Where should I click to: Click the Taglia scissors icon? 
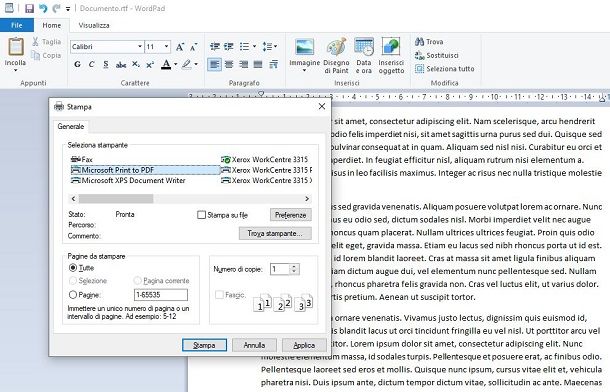(35, 41)
